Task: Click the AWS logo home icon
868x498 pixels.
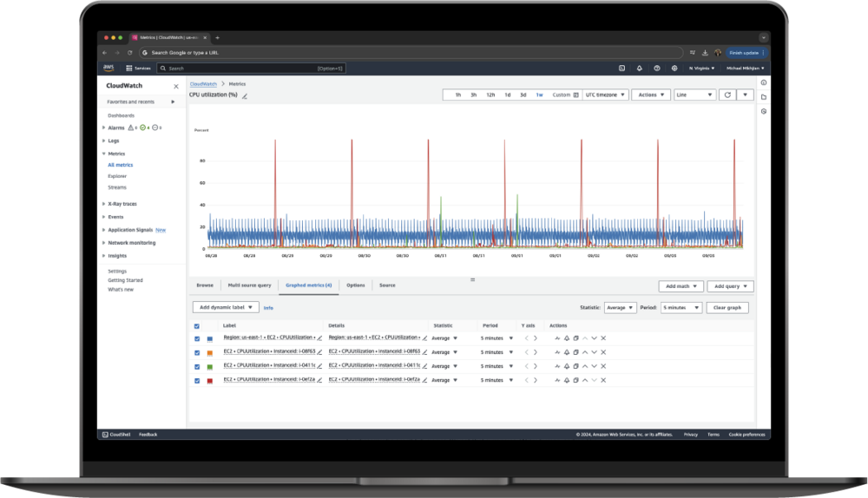Action: coord(108,68)
